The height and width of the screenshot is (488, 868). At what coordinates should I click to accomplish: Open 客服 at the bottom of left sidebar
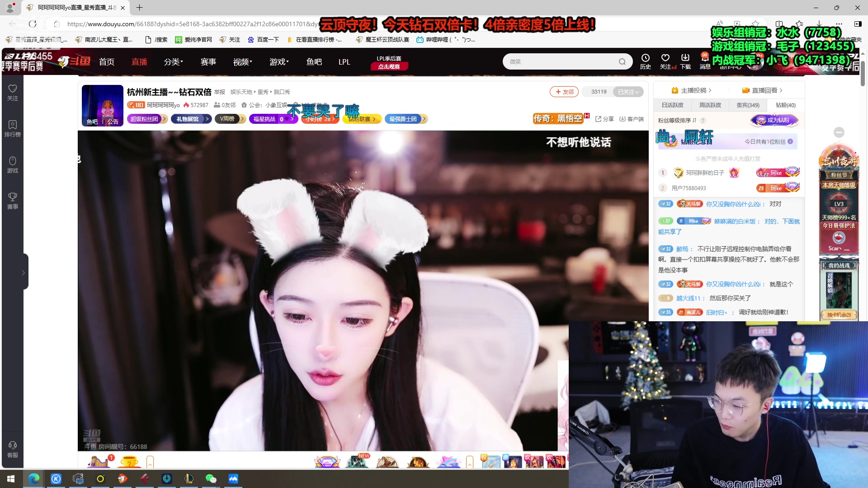pos(12,450)
